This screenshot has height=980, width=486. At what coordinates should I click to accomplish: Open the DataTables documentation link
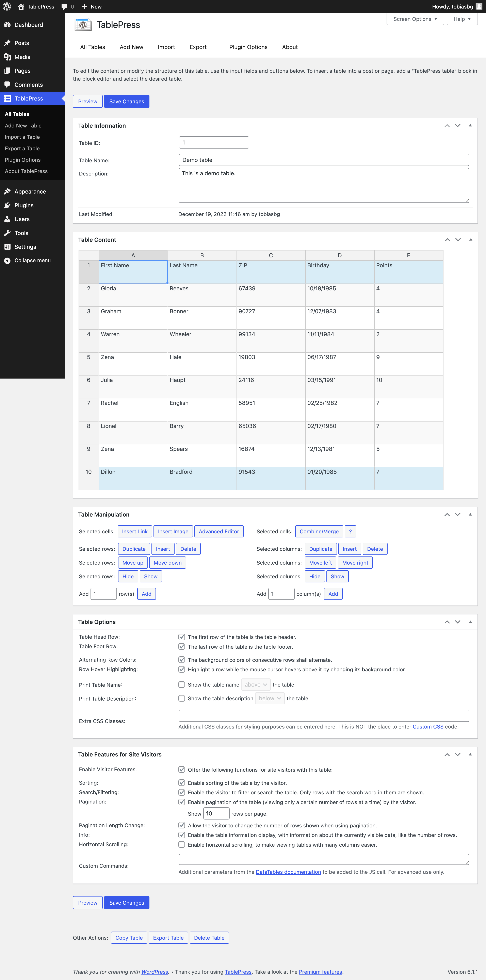(288, 872)
